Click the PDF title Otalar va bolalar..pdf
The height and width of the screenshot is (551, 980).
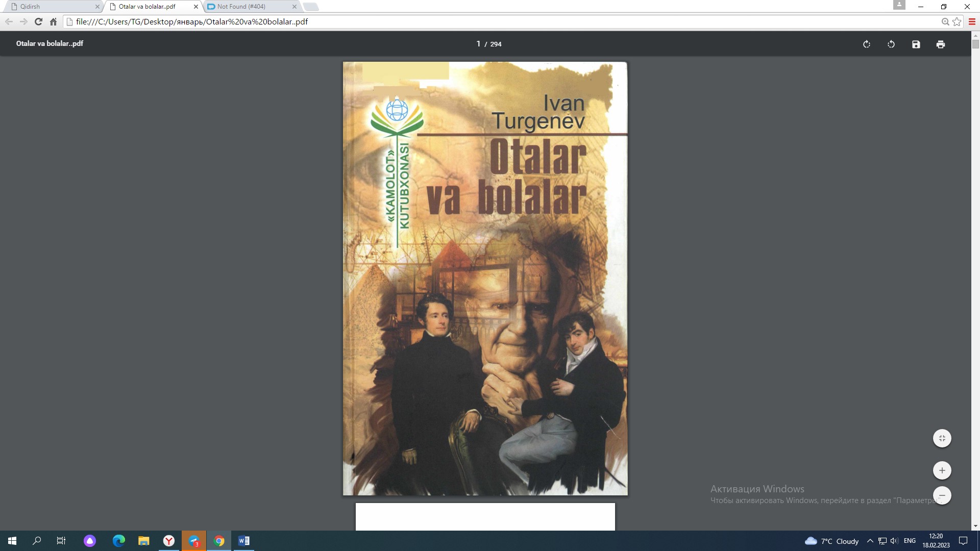[50, 43]
